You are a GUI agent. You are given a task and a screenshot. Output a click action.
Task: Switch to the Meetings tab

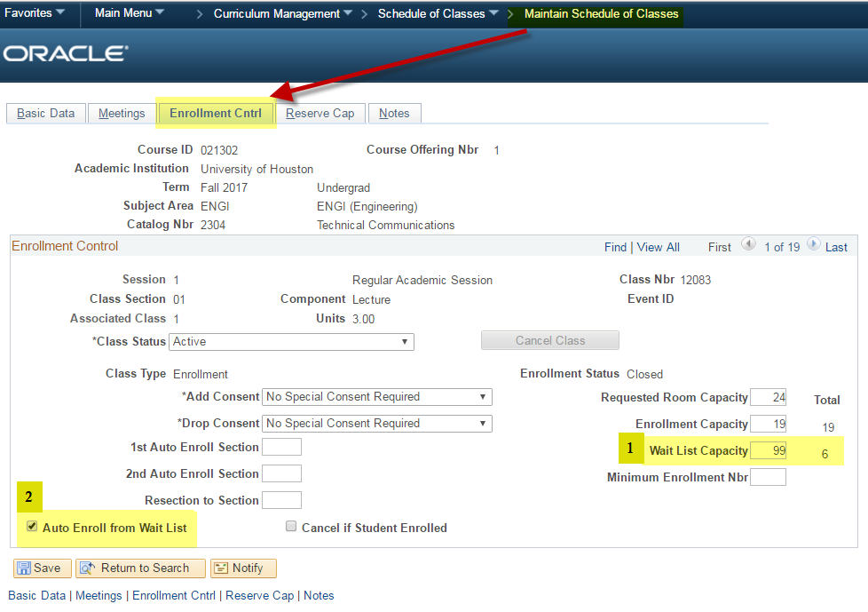pos(122,114)
